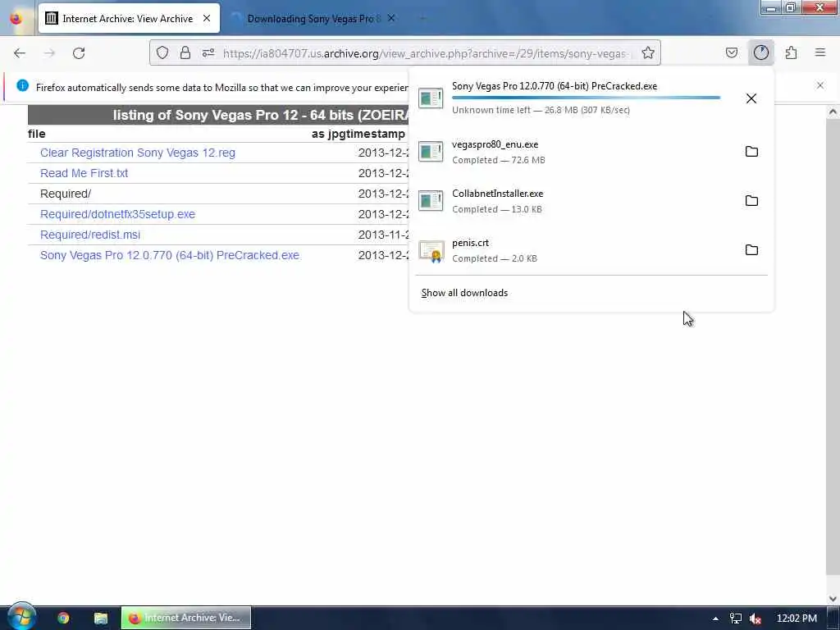Click the page scrollbar up arrow
This screenshot has height=630, width=840.
(x=833, y=112)
